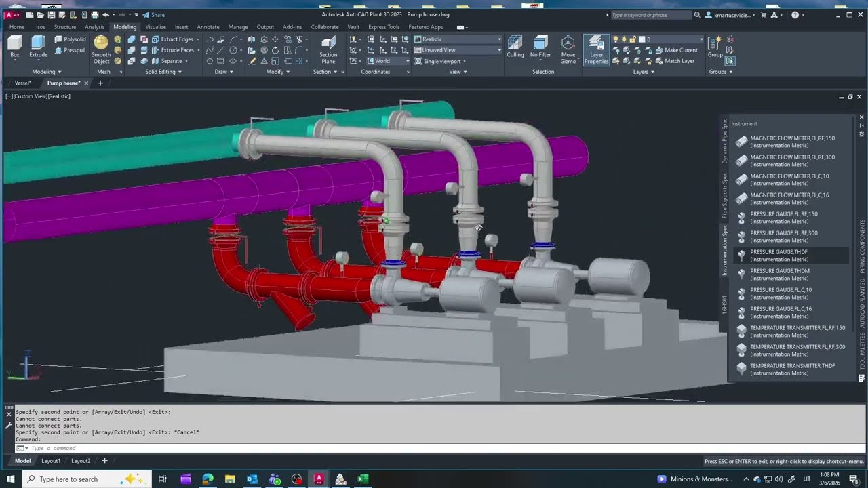Open the World coordinate system dropdown
This screenshot has width=868, height=488.
tap(389, 61)
